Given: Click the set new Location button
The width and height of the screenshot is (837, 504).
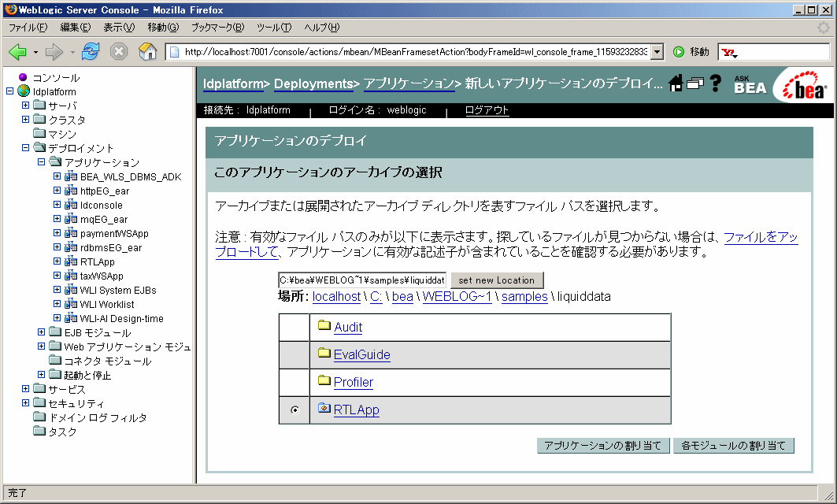Looking at the screenshot, I should pos(497,280).
